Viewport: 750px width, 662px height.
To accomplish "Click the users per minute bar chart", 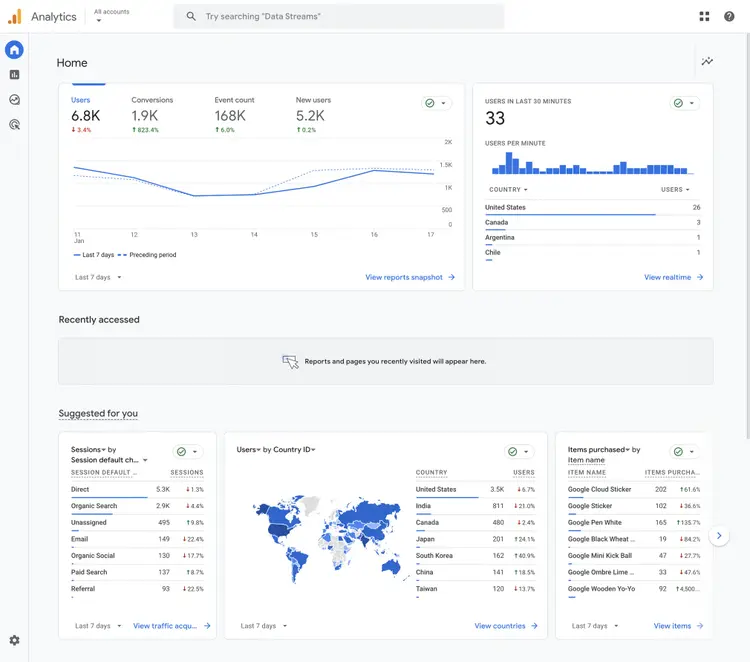I will (592, 163).
